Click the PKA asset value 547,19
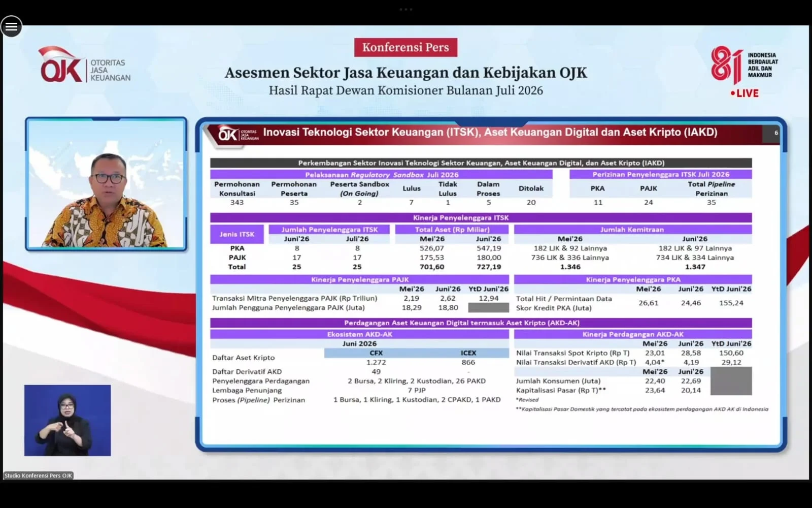The image size is (812, 508). coord(489,248)
